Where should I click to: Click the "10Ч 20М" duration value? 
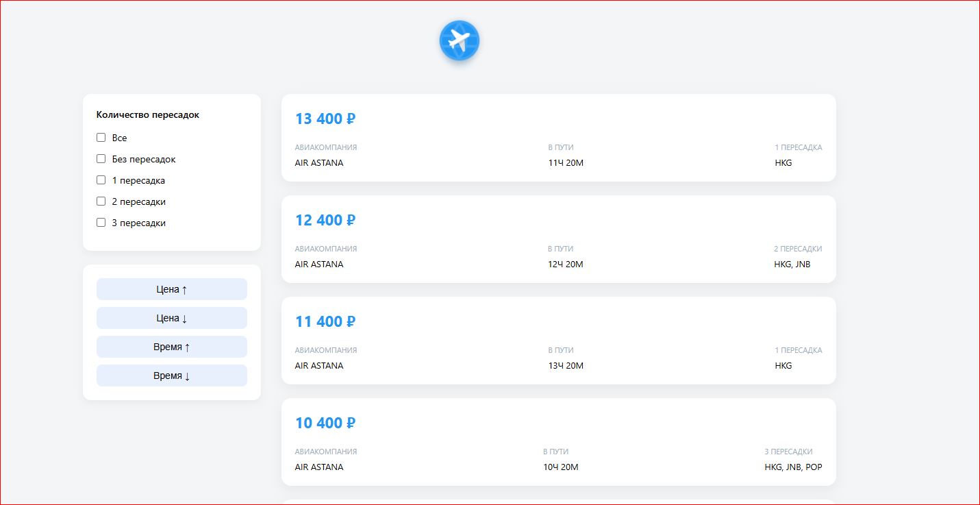pyautogui.click(x=561, y=467)
